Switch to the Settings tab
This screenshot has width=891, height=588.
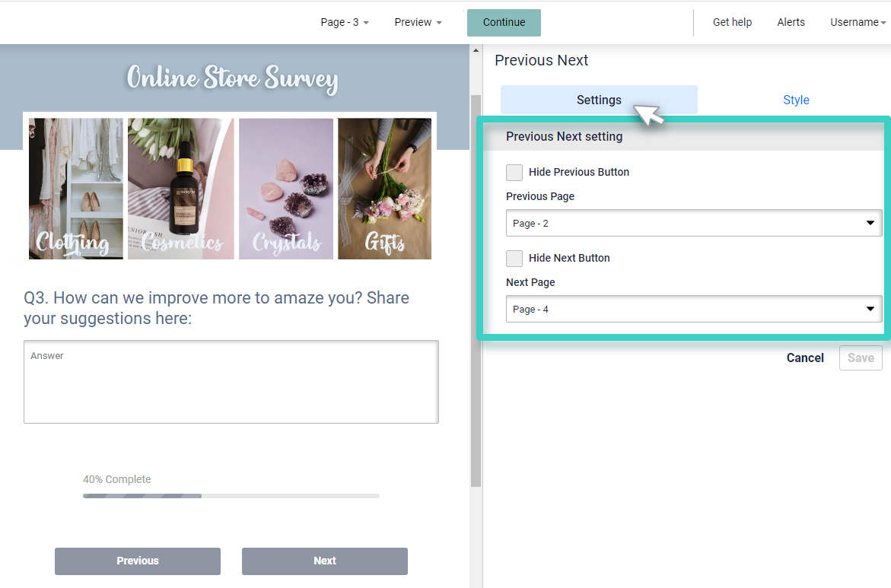[599, 100]
